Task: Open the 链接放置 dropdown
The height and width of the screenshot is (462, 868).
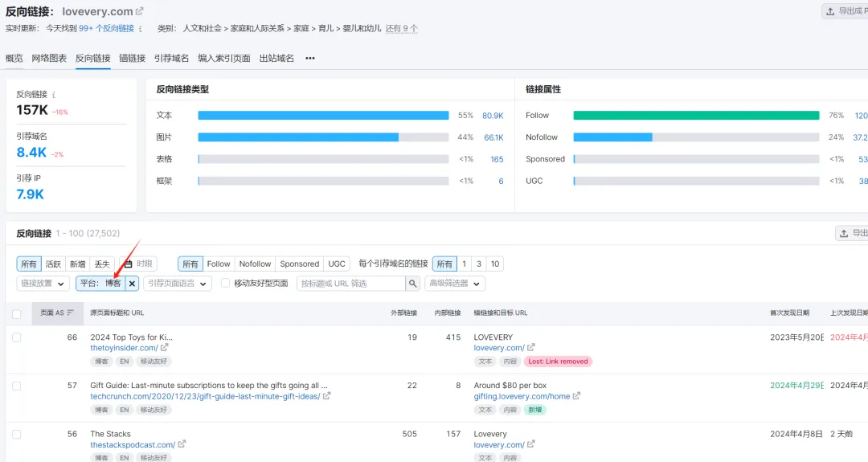Action: [x=43, y=284]
